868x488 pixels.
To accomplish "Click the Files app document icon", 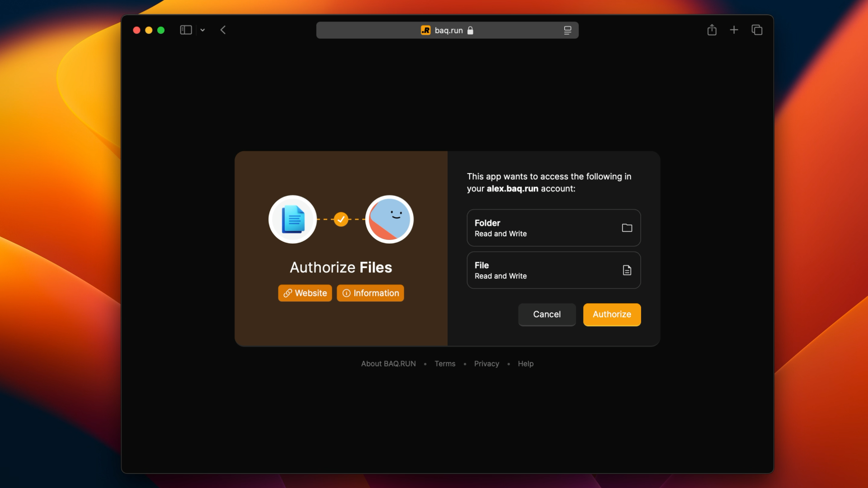I will (x=293, y=219).
